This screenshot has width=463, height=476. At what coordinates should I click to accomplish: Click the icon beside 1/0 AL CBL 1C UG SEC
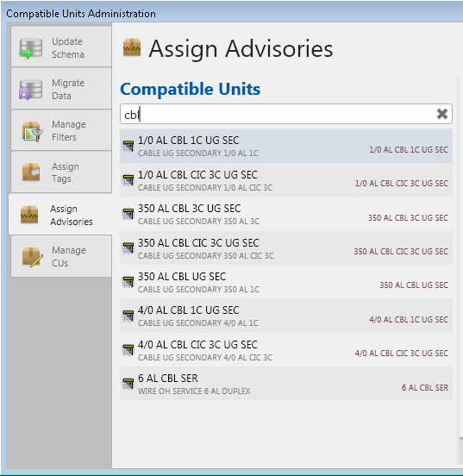[x=128, y=147]
